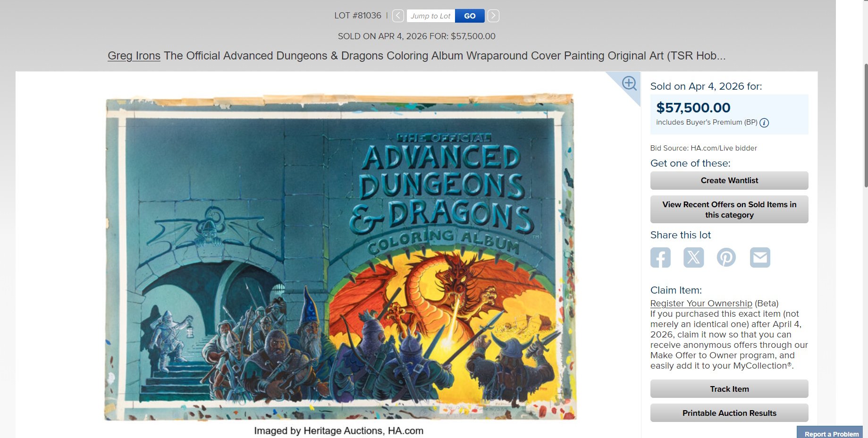This screenshot has width=868, height=438.
Task: Go to the next lot arrow
Action: (493, 16)
